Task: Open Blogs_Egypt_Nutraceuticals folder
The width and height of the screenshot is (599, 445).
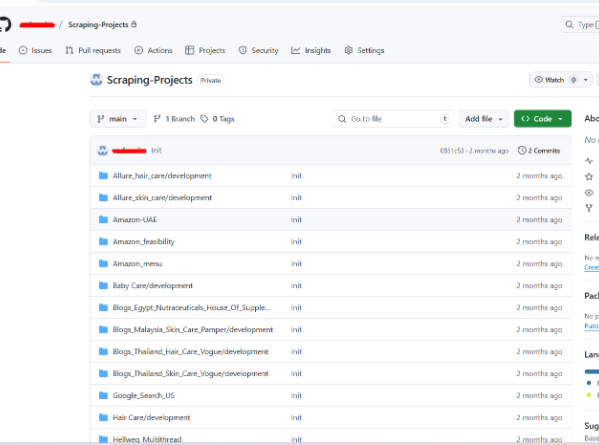Action: (x=191, y=307)
